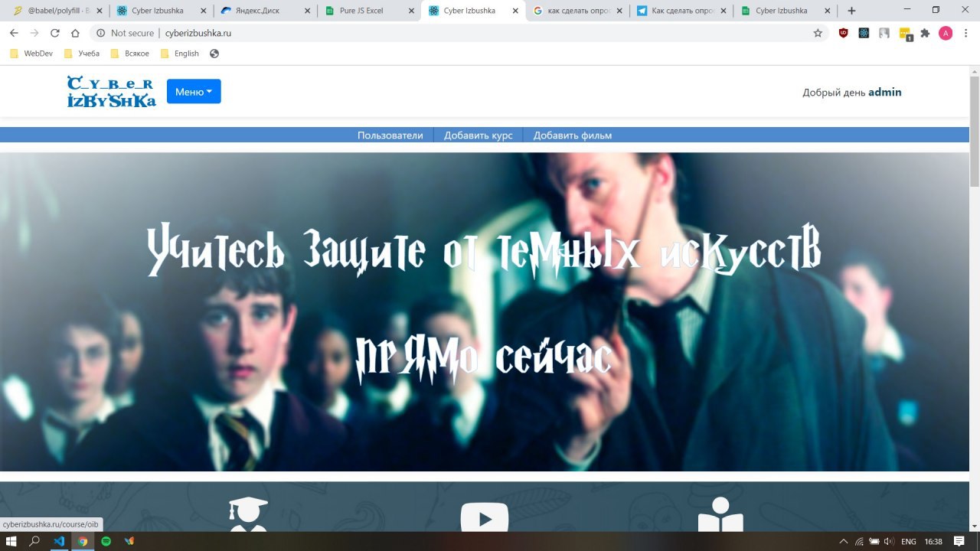
Task: Click the browser forward arrow
Action: [34, 33]
